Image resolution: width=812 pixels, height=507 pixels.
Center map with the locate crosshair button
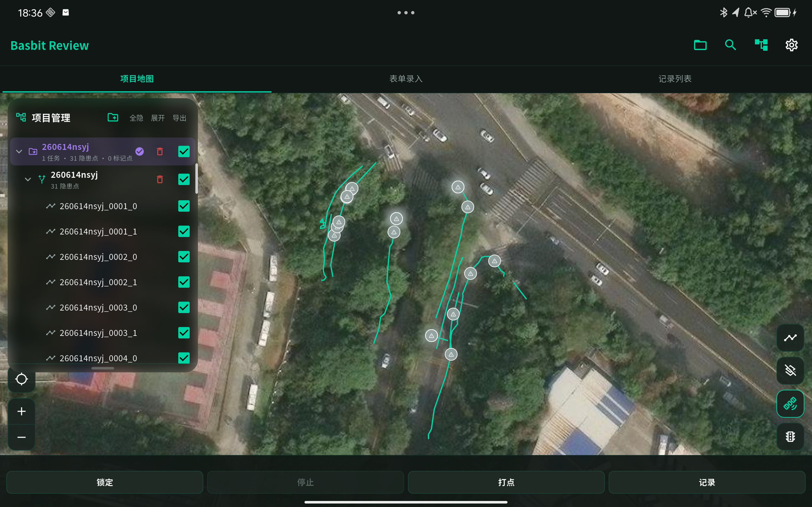point(22,379)
